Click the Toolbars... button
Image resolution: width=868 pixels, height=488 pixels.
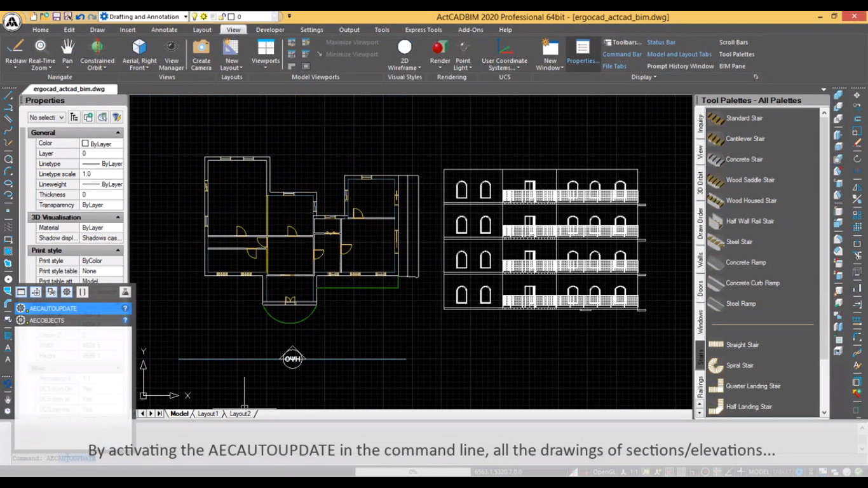[x=622, y=43]
